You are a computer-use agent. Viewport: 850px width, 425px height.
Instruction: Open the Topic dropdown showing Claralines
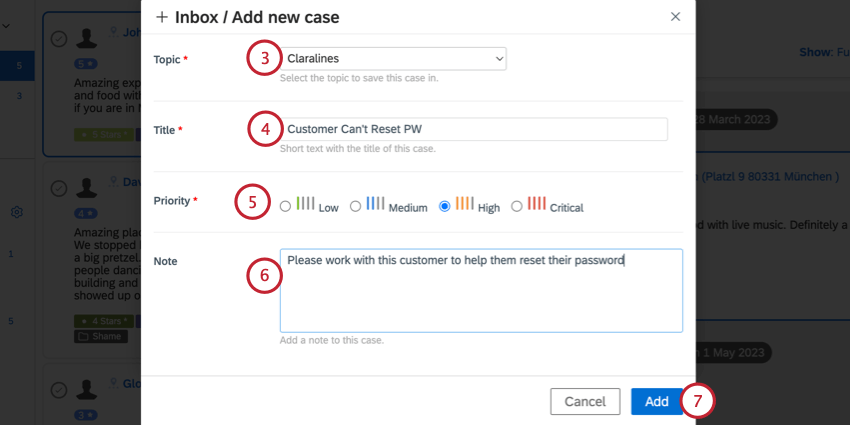[x=393, y=59]
